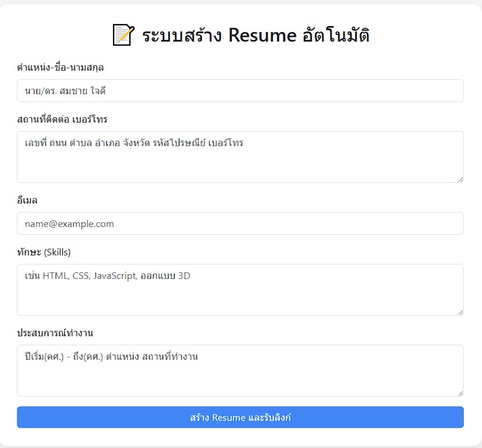Click the work experience resize handle
Image resolution: width=482 pixels, height=448 pixels.
460,392
